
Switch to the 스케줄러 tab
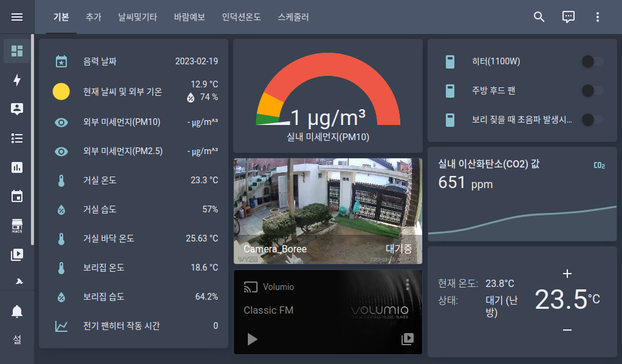293,17
